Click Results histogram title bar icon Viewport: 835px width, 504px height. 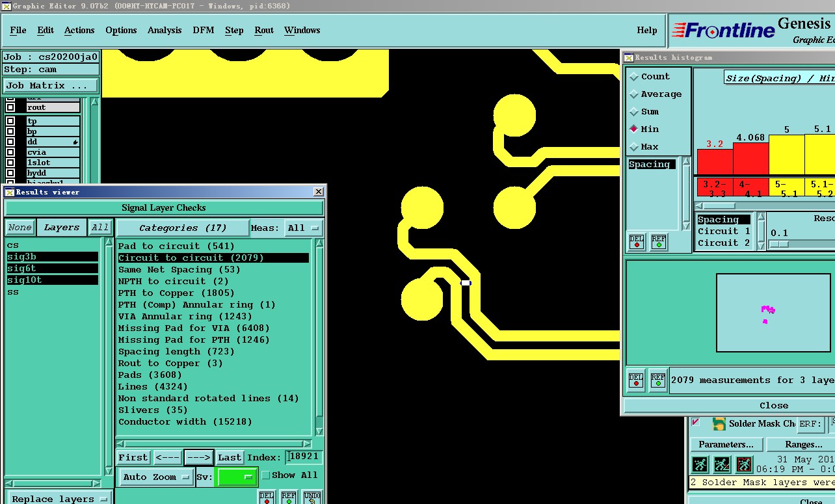click(629, 57)
